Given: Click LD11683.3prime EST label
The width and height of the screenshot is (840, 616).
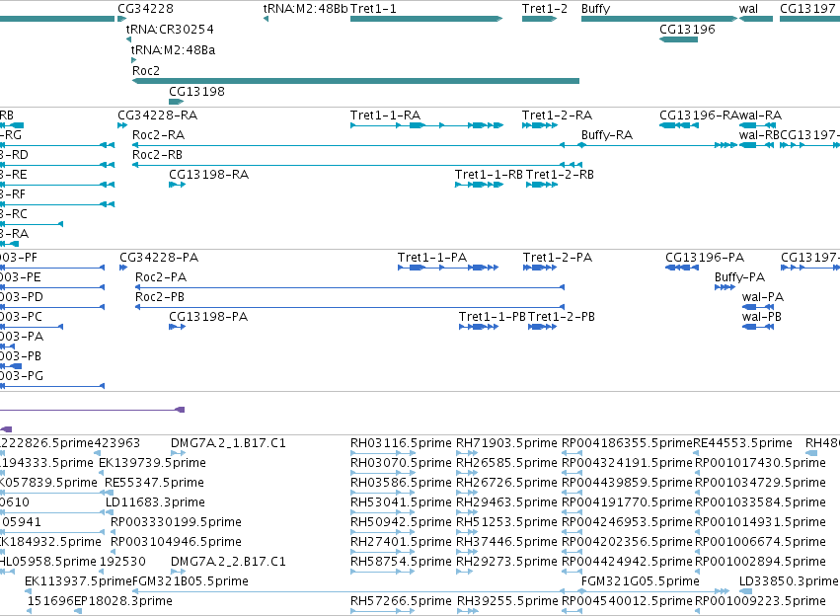Looking at the screenshot, I should [x=155, y=502].
